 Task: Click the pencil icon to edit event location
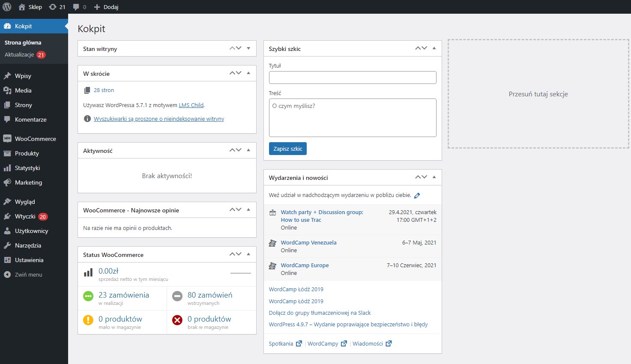point(417,195)
